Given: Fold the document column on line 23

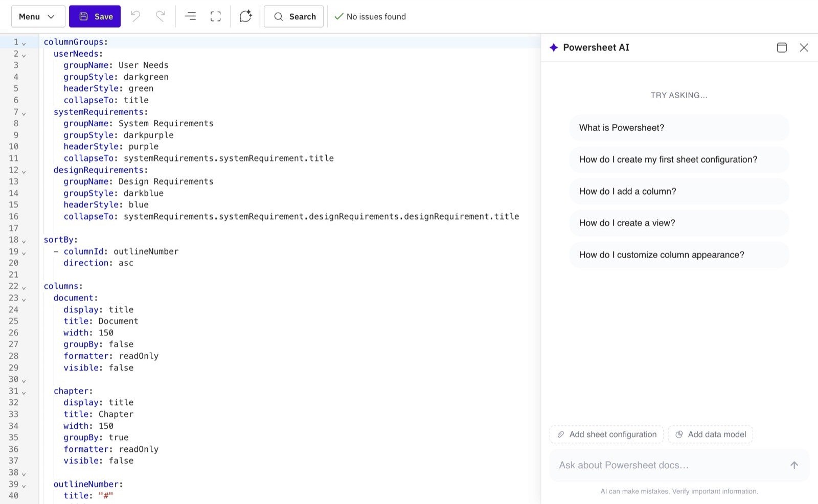Looking at the screenshot, I should click(24, 299).
